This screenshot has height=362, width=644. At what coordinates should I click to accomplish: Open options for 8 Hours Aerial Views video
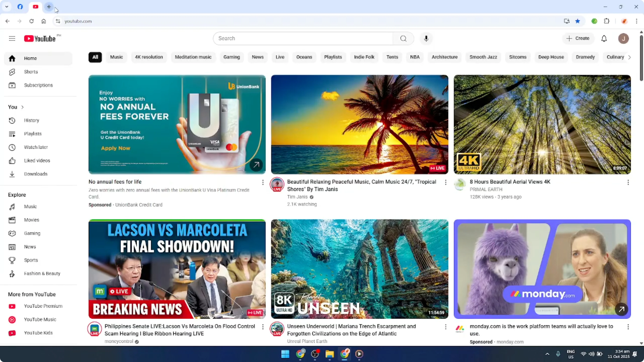tap(628, 182)
